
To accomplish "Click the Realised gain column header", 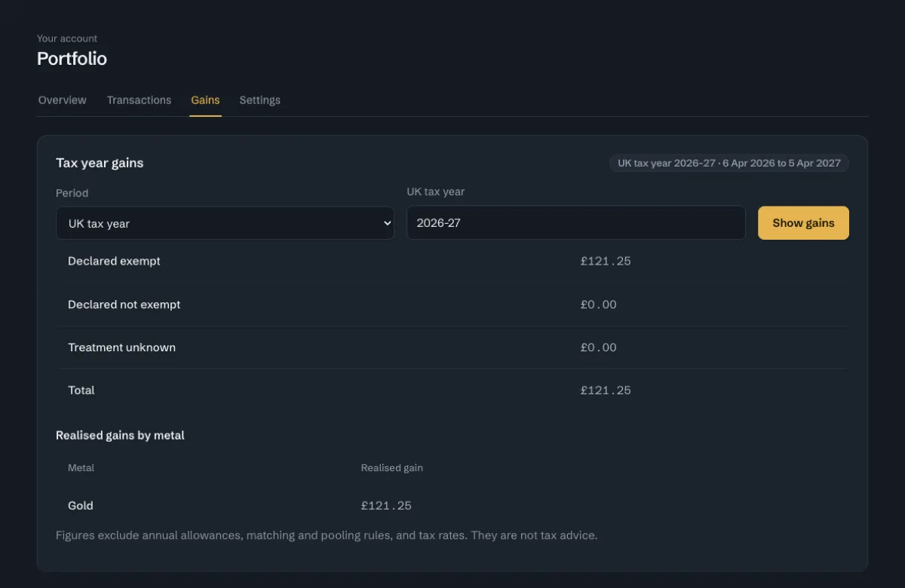I will click(x=391, y=468).
